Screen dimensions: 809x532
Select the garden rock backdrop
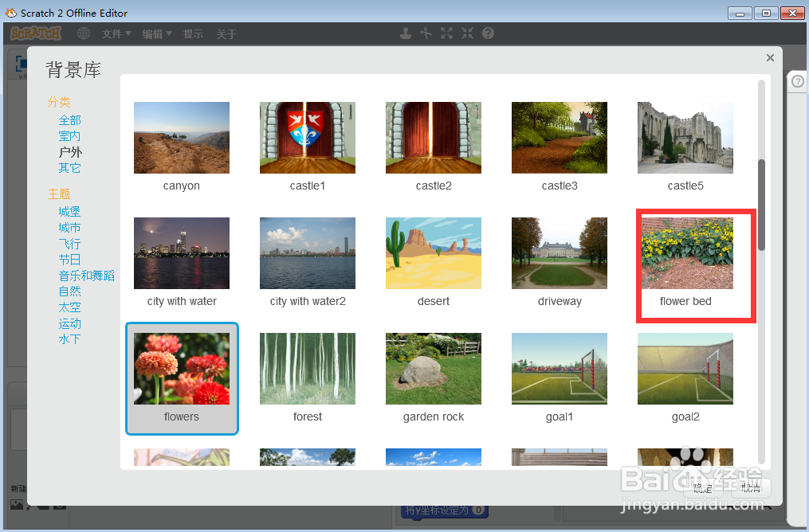434,369
